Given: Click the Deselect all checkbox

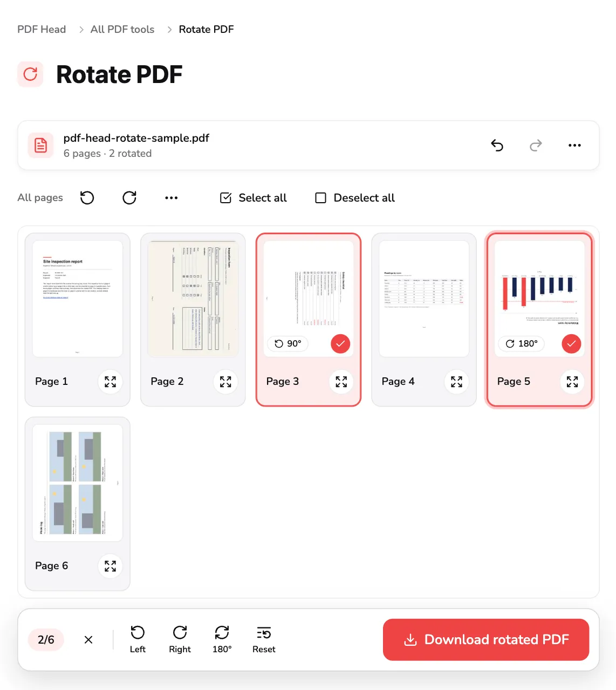Looking at the screenshot, I should pyautogui.click(x=355, y=198).
